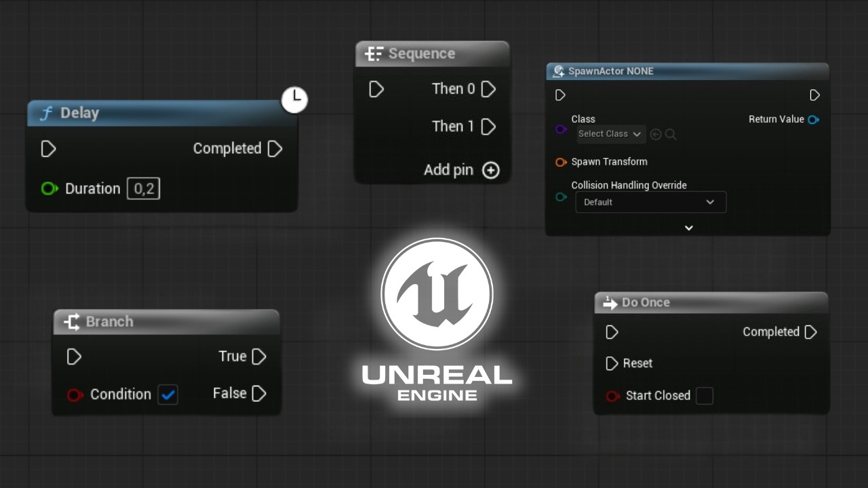
Task: Select the Branch node title
Action: (109, 321)
